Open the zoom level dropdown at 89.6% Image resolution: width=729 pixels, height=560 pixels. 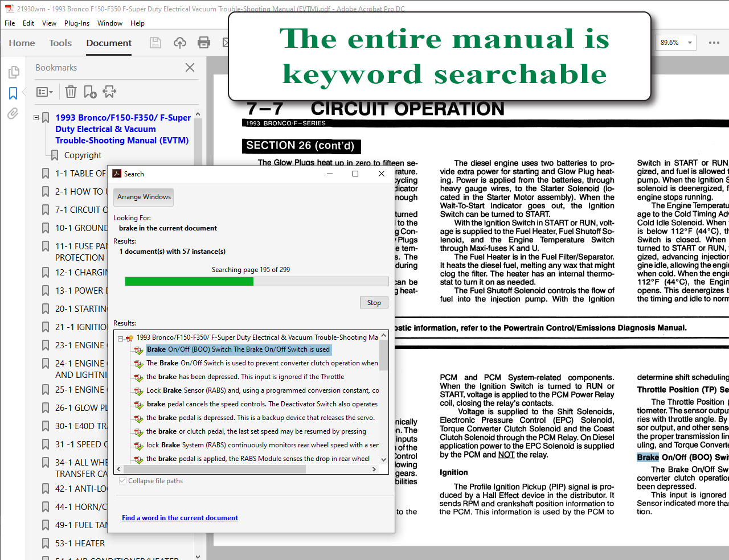point(690,43)
